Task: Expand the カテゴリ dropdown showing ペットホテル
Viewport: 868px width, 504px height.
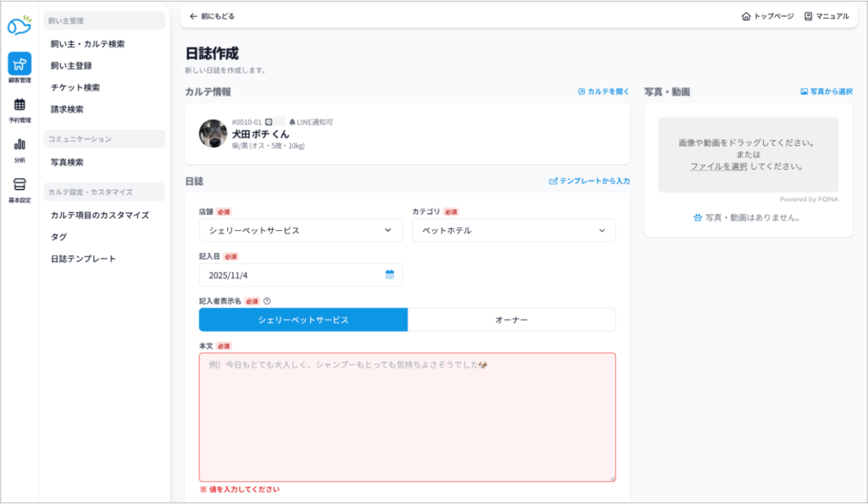Action: (x=514, y=230)
